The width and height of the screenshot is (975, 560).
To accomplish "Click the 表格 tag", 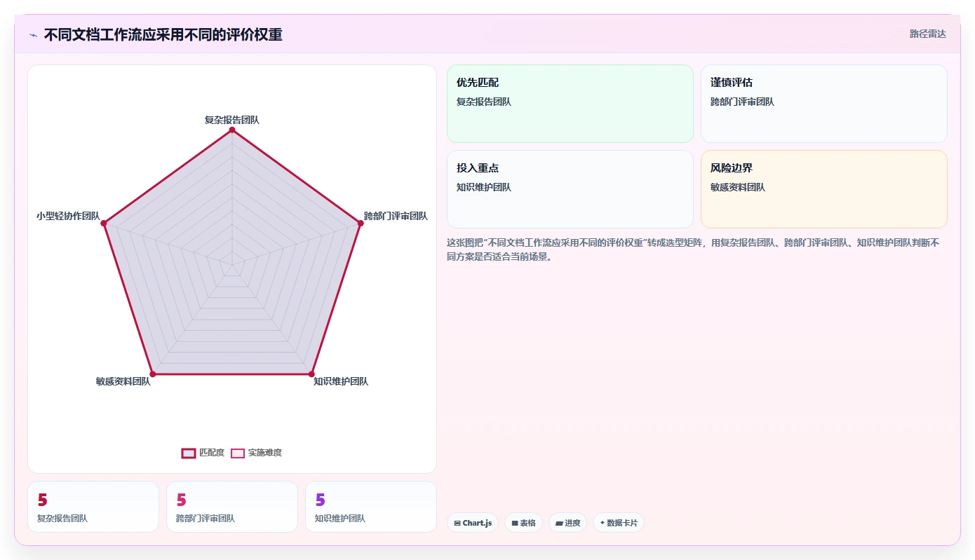I will click(x=523, y=523).
